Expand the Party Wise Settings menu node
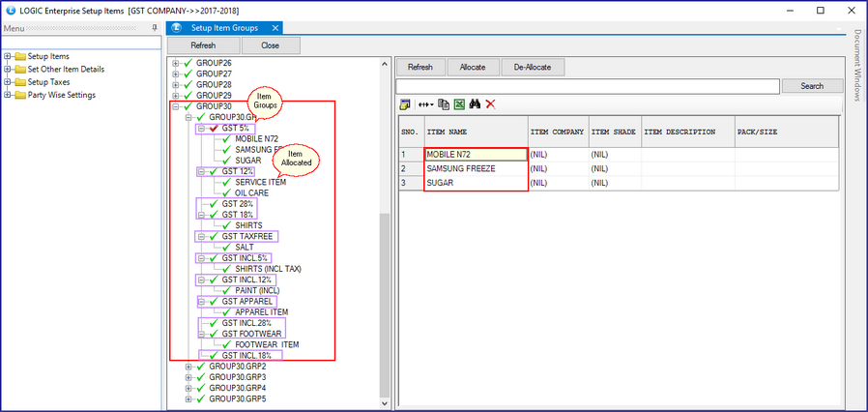The height and width of the screenshot is (412, 868). (x=7, y=95)
